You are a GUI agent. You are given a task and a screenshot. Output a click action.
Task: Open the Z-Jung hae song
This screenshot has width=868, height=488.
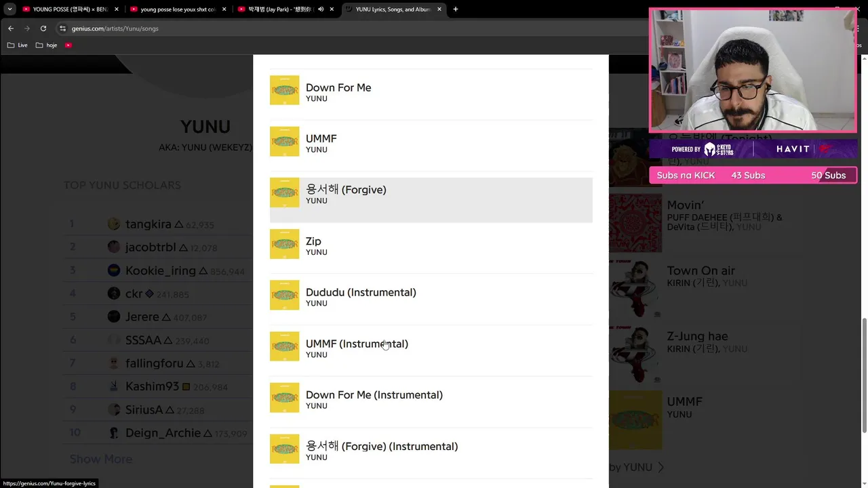tap(697, 336)
